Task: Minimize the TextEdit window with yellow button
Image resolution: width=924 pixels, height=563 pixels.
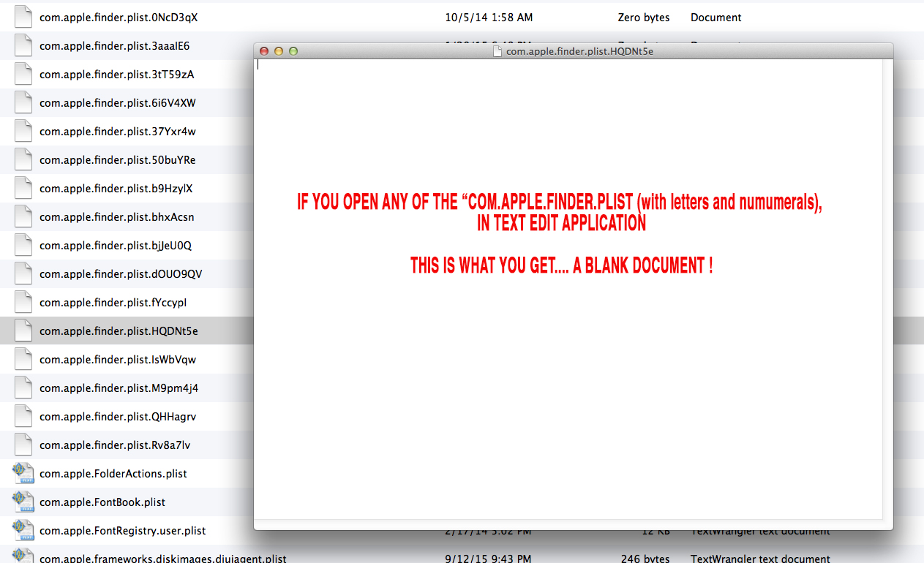Action: [x=279, y=51]
